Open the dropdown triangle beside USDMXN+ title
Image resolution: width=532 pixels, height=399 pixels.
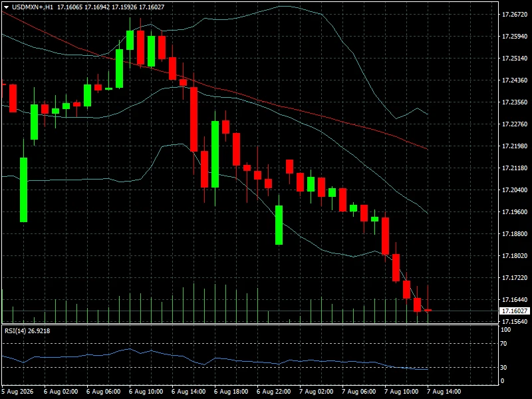(x=6, y=7)
